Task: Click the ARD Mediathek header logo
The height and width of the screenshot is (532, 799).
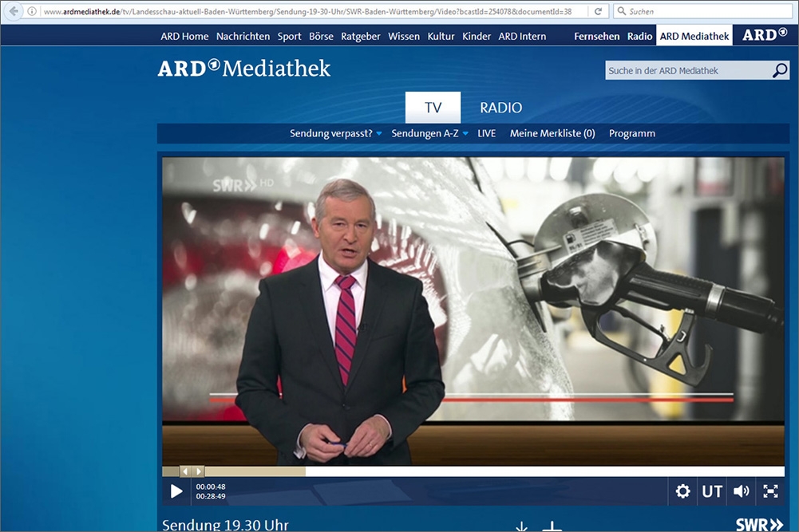Action: (x=244, y=69)
